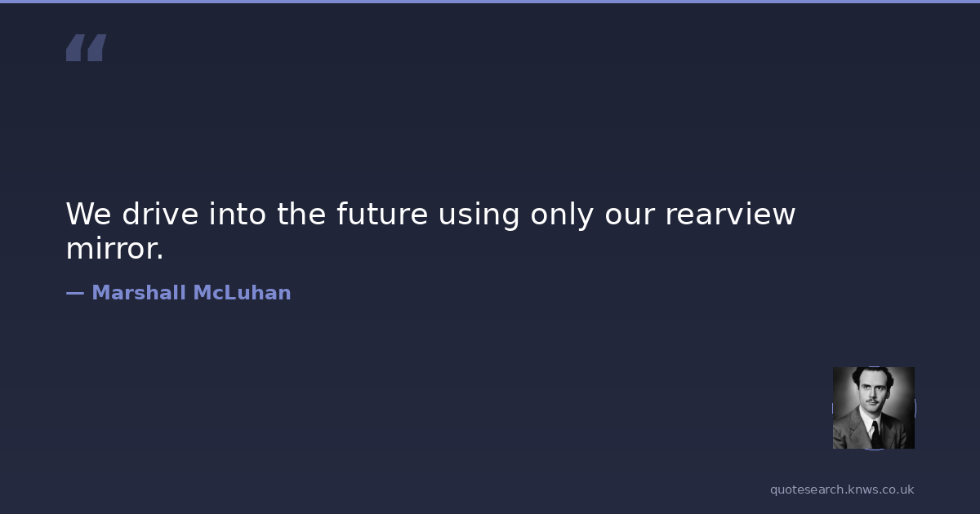This screenshot has height=514, width=980.
Task: Click the word "We" starting the quote
Action: (88, 215)
